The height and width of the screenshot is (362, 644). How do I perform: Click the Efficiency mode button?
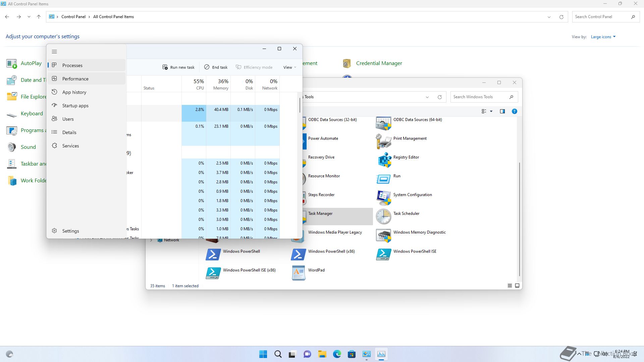pos(254,67)
